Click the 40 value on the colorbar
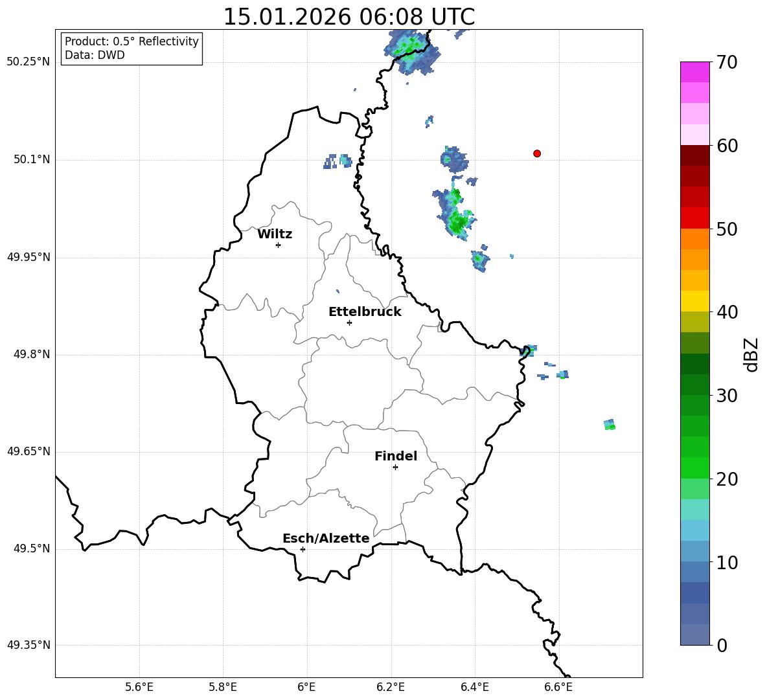 tap(727, 312)
